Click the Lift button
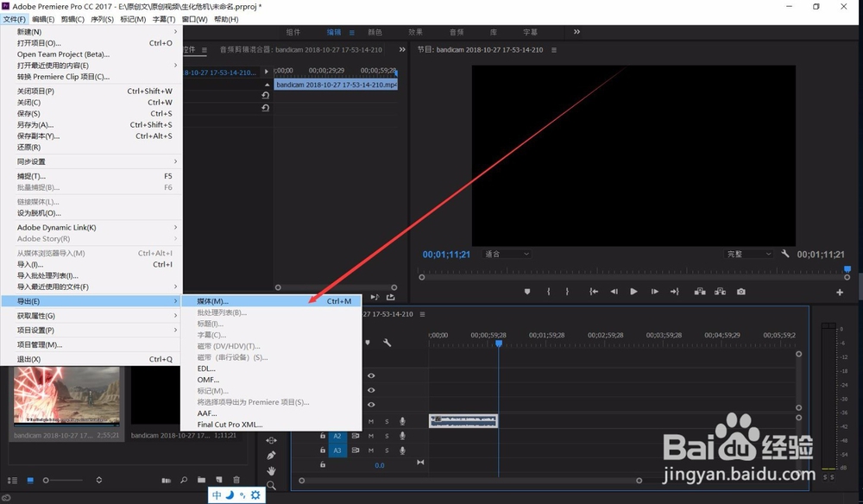This screenshot has height=504, width=863. [x=700, y=292]
